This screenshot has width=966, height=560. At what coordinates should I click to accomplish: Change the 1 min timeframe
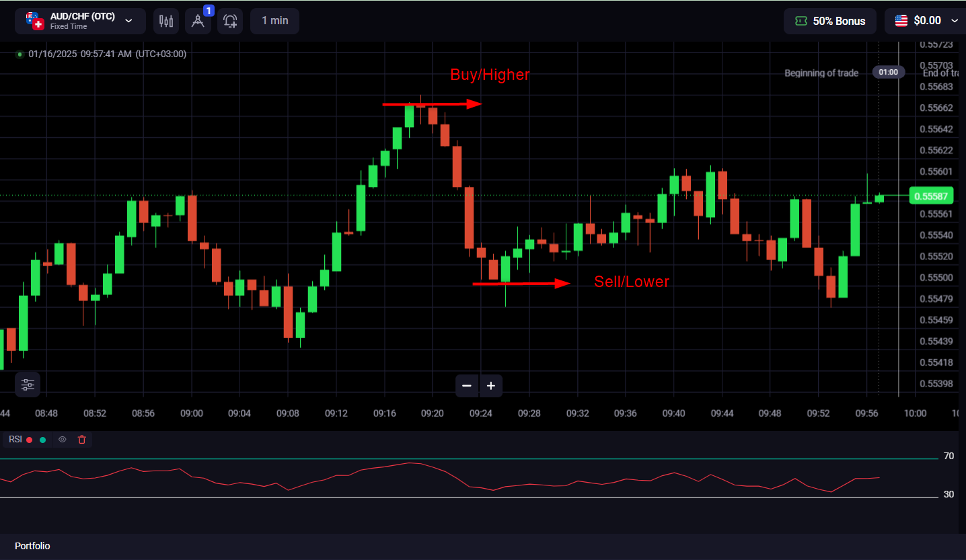click(x=274, y=21)
